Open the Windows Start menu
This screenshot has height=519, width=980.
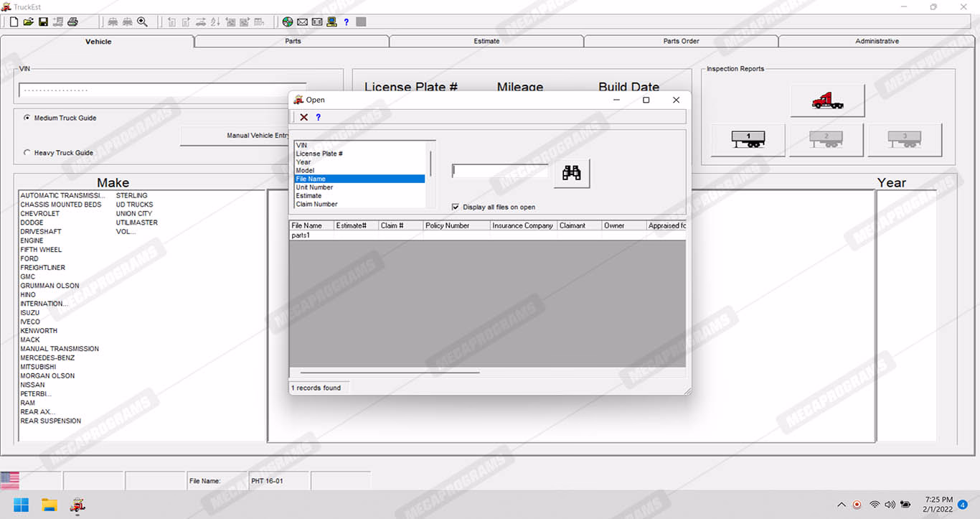point(21,505)
